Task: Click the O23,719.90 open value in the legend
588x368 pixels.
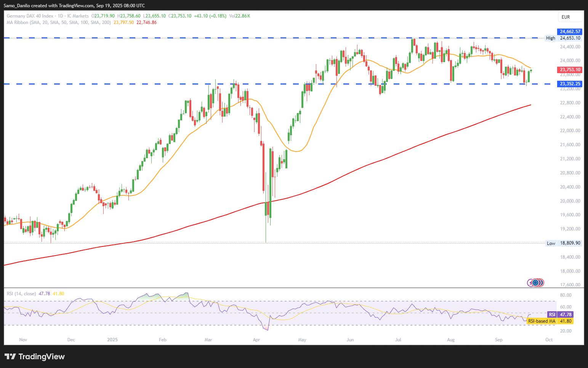Action: point(103,16)
